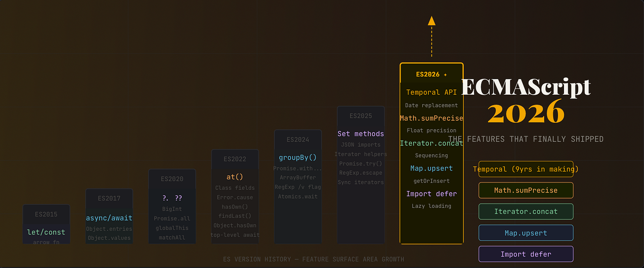Click the ECMAScript title
Screen dimensions: 644x268
[x=526, y=87]
